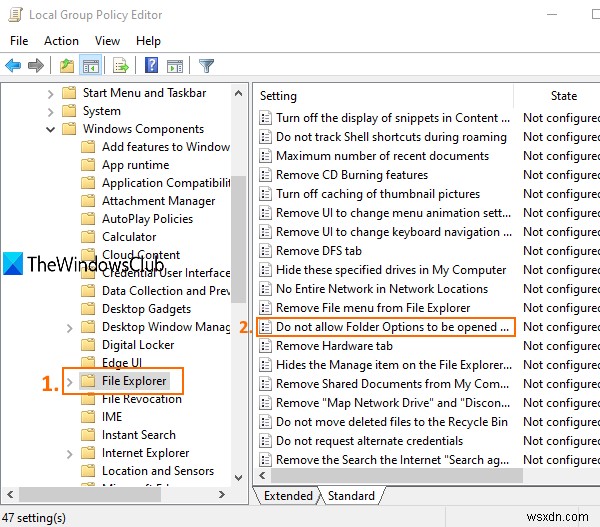Select Hides the Manage item setting

click(x=394, y=365)
